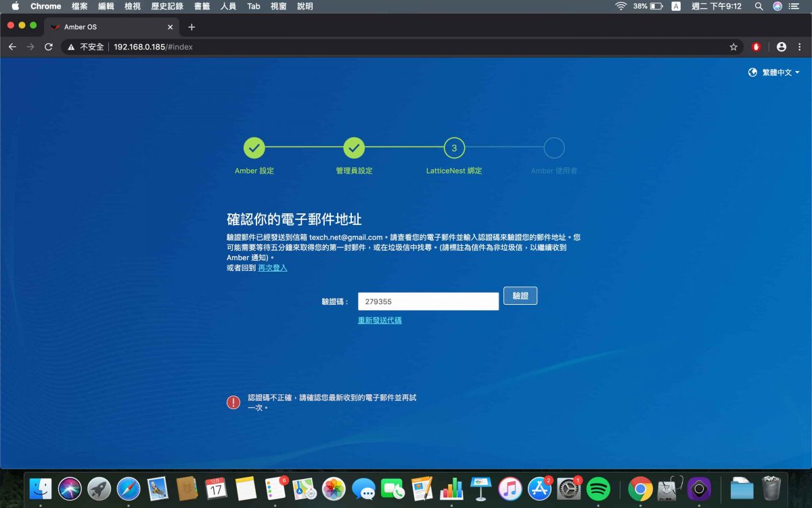This screenshot has height=508, width=812.
Task: Open Chrome from the dock
Action: click(x=640, y=488)
